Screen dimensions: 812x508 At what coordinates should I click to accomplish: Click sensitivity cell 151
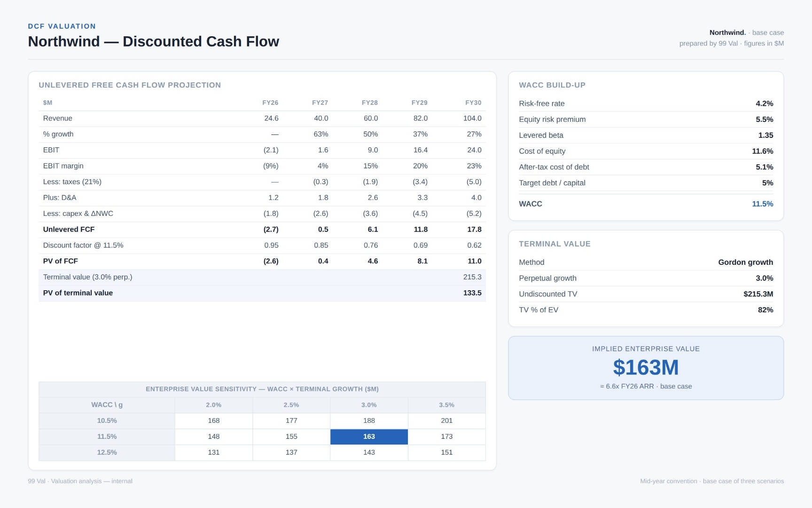point(447,452)
